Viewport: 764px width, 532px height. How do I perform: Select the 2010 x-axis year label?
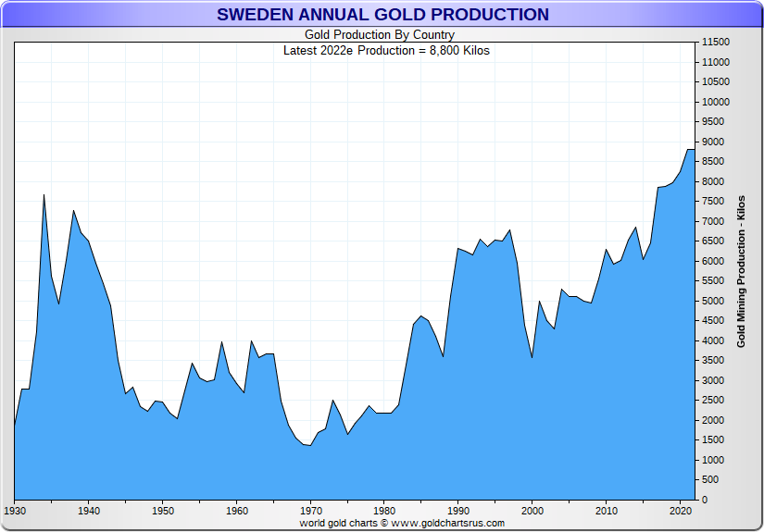point(607,511)
